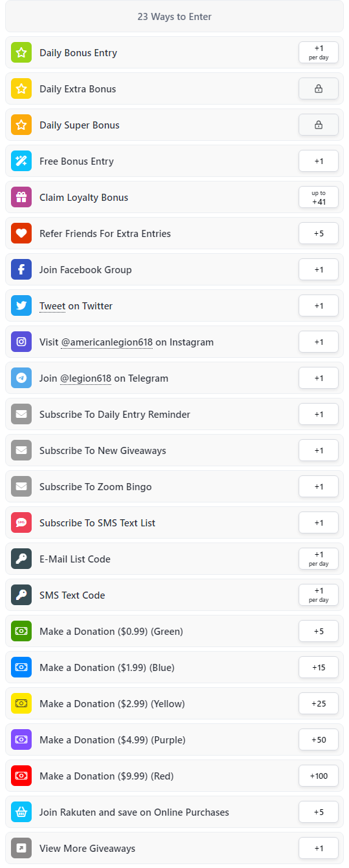Expand the SMS Text Code entry row
Screen dimensions: 349x868
coord(174,595)
